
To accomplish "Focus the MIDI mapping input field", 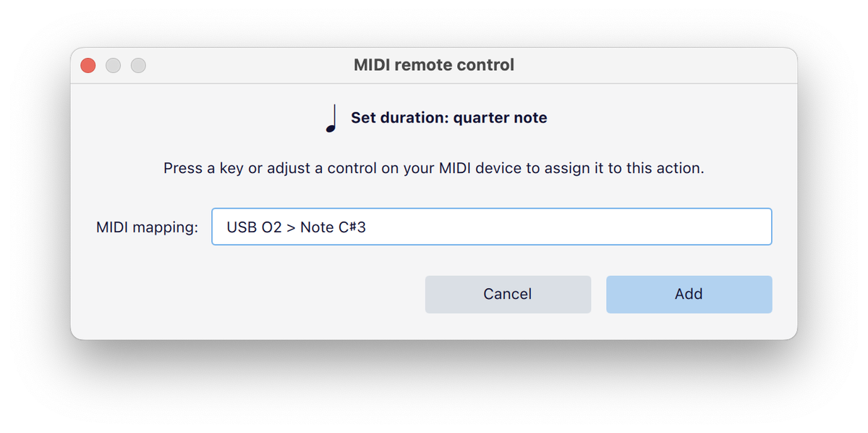I will (x=491, y=227).
